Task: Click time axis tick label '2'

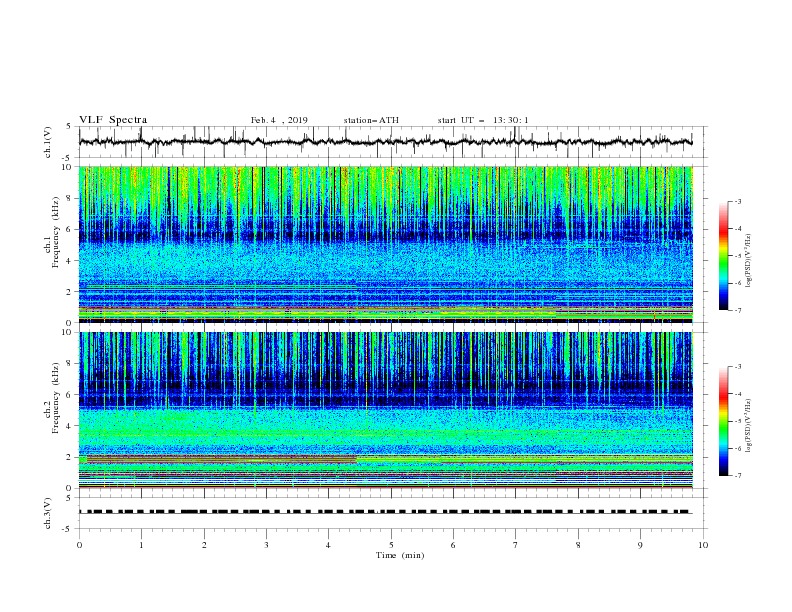Action: 204,545
